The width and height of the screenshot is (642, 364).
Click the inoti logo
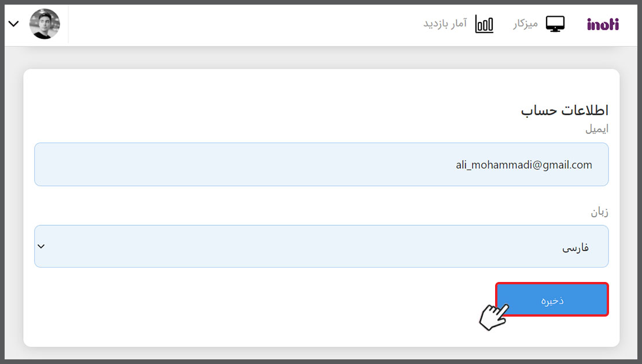[x=603, y=24]
